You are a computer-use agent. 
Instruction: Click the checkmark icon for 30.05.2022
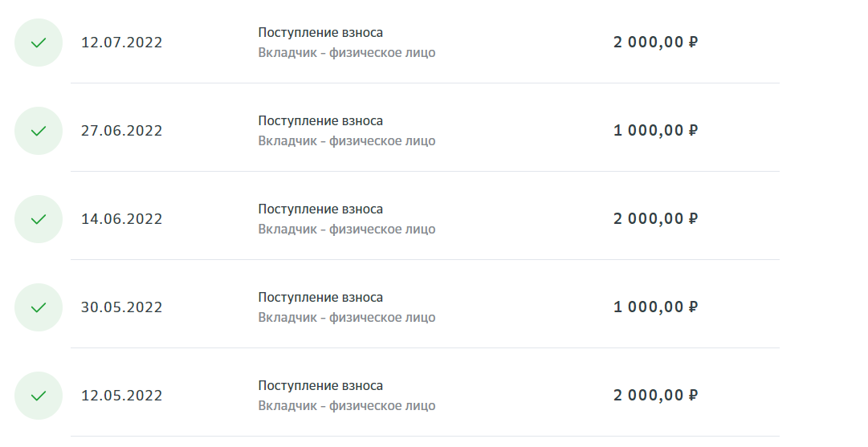click(x=39, y=307)
